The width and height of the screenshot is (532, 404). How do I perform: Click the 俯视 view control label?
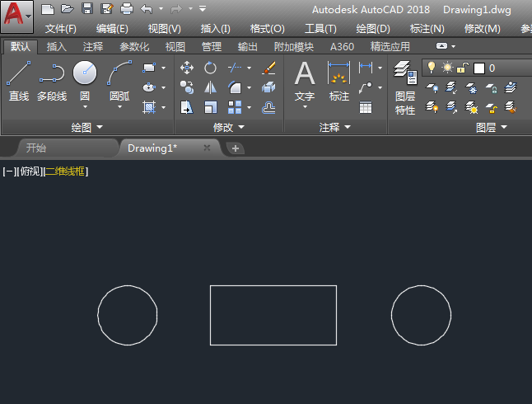(30, 171)
